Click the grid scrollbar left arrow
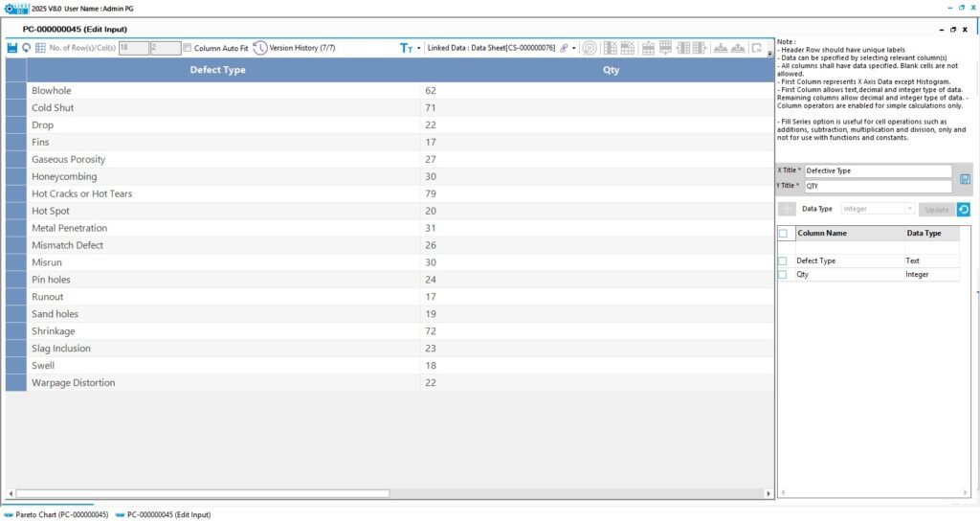 point(11,493)
